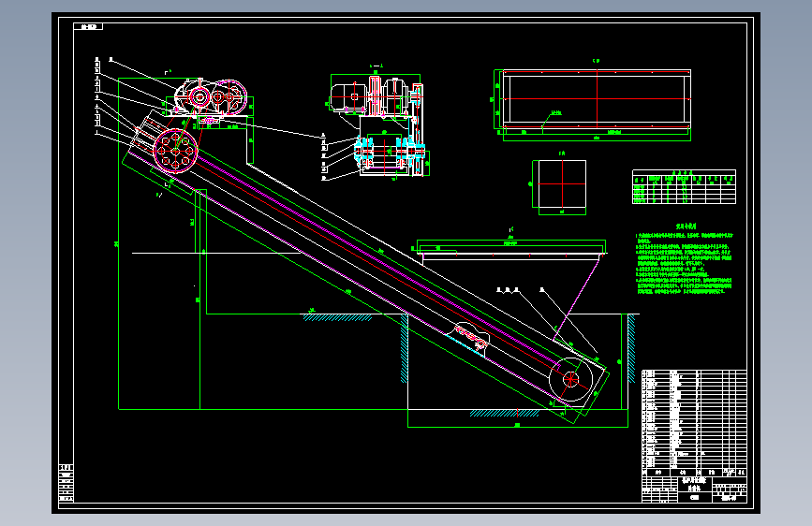Viewport: 812px width, 526px height.
Task: Click the magenta hopper chute line
Action: point(576,299)
